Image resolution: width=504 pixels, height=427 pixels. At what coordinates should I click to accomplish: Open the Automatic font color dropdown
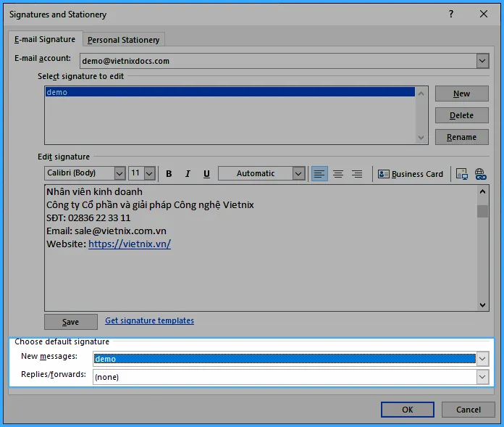(298, 173)
